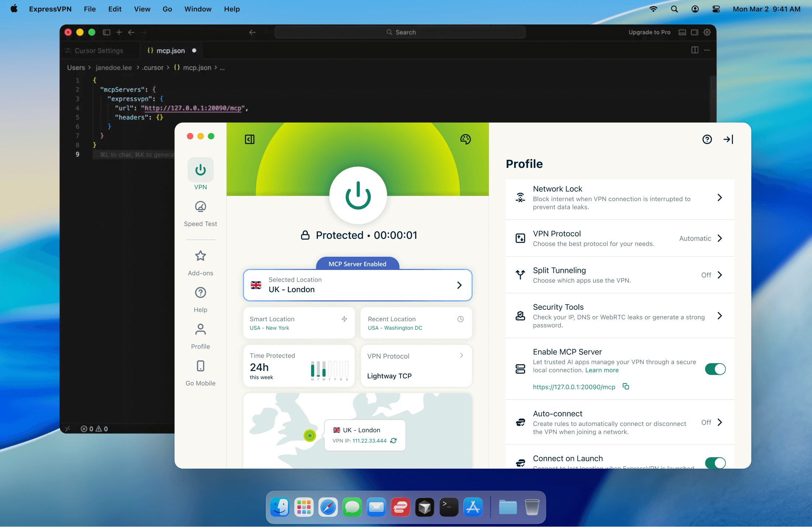Open the Add-ons star icon
Image resolution: width=812 pixels, height=527 pixels.
click(200, 256)
